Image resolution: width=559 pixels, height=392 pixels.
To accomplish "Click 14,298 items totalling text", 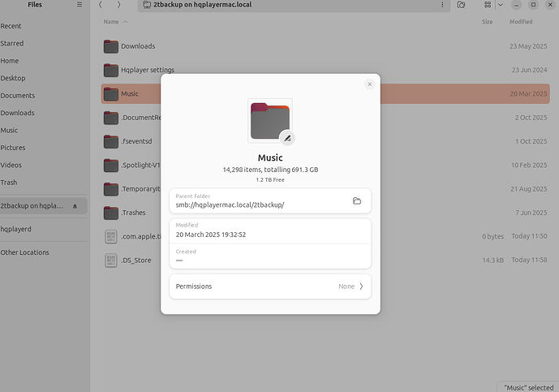I will point(270,170).
